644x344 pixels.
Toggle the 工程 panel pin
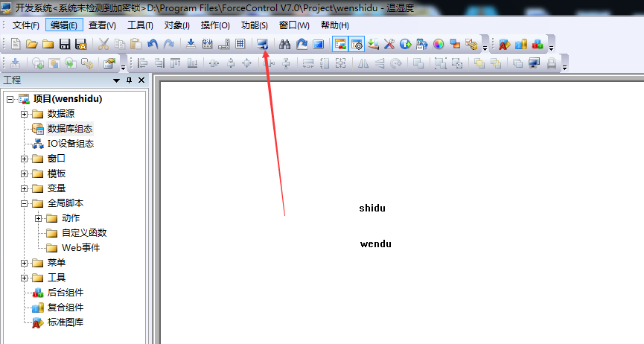[129, 80]
